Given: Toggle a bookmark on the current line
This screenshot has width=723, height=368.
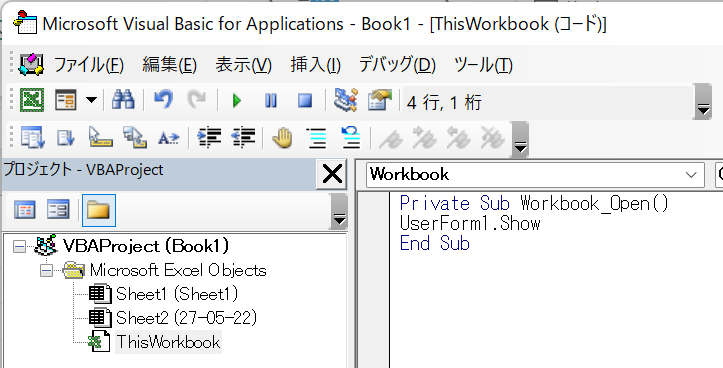Looking at the screenshot, I should click(390, 138).
